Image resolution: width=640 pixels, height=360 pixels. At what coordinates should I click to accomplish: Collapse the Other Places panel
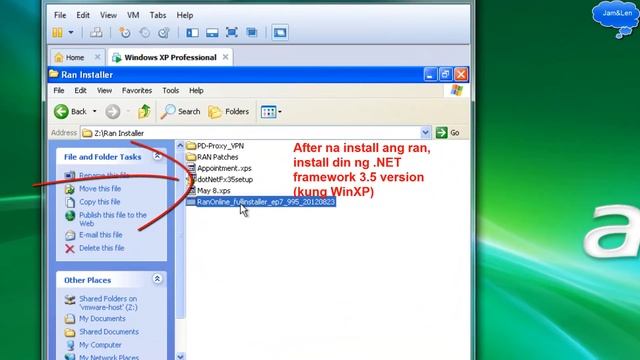(157, 279)
